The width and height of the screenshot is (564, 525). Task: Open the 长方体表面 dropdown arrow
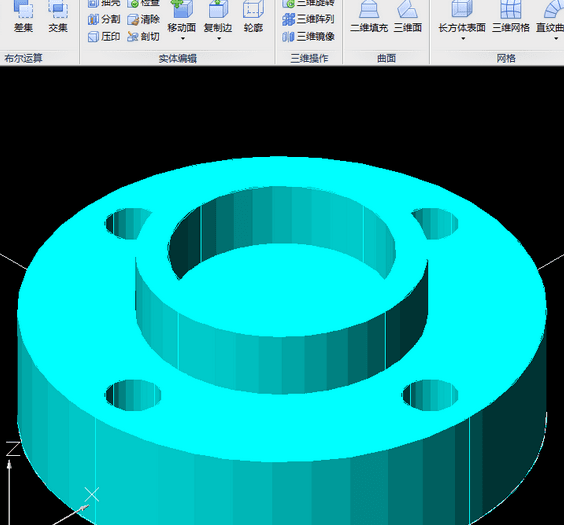[x=463, y=38]
